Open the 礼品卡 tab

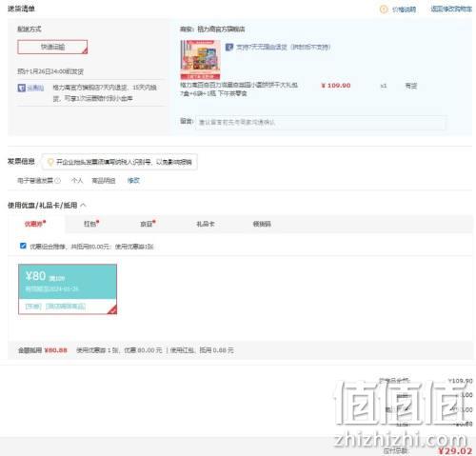[206, 224]
